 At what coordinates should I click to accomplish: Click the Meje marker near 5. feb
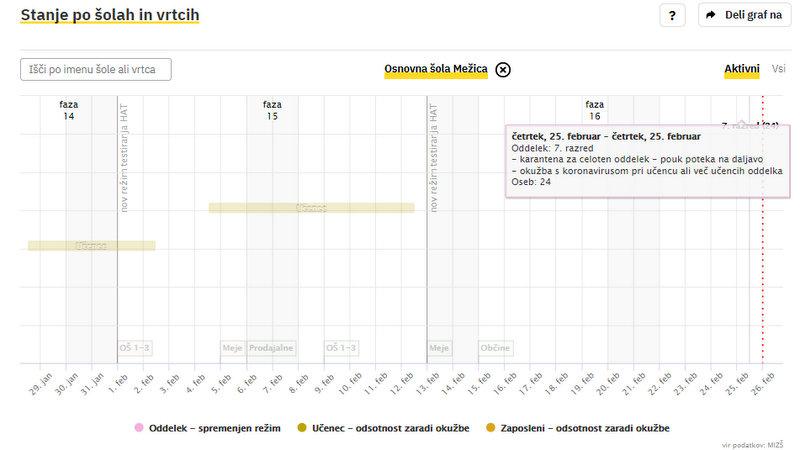click(233, 348)
